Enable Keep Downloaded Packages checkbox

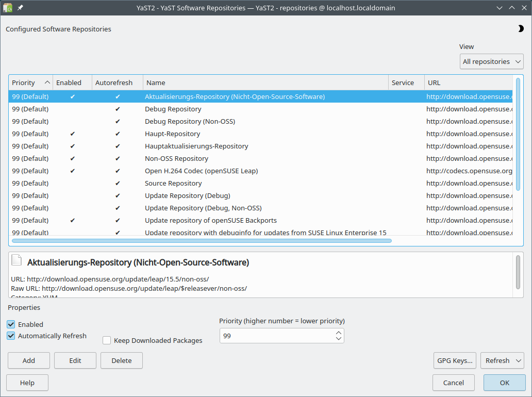pos(107,340)
